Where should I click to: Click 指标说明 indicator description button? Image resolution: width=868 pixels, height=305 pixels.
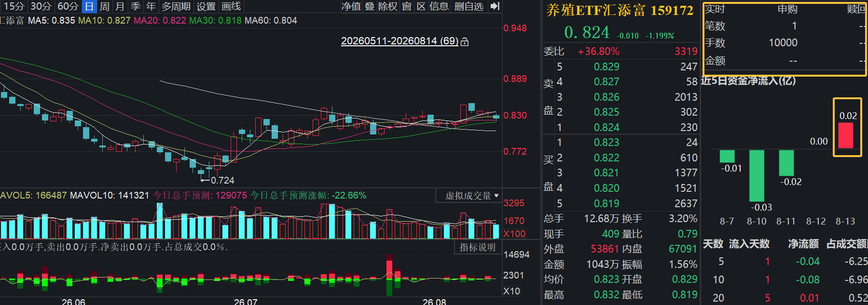(477, 247)
